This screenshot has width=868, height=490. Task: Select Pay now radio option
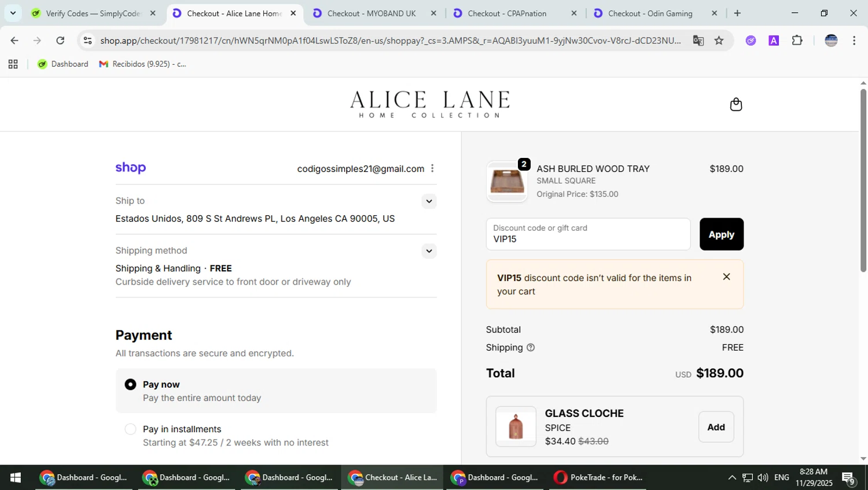click(130, 385)
